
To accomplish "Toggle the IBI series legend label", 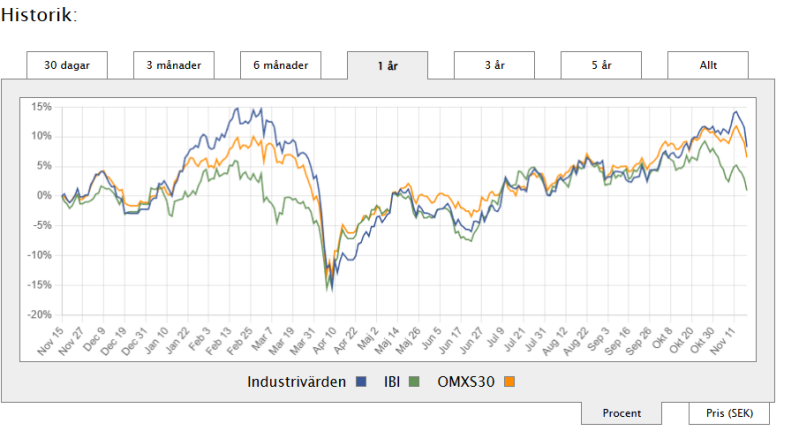I will [392, 381].
